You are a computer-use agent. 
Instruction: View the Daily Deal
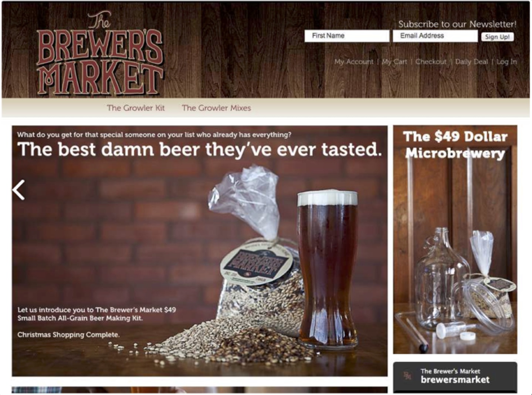coord(471,62)
